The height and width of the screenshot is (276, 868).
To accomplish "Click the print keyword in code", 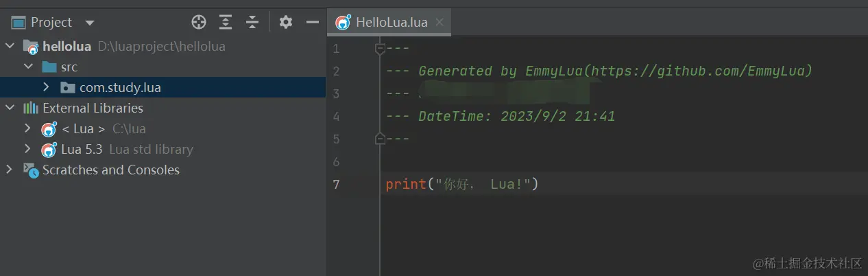I will point(406,184).
